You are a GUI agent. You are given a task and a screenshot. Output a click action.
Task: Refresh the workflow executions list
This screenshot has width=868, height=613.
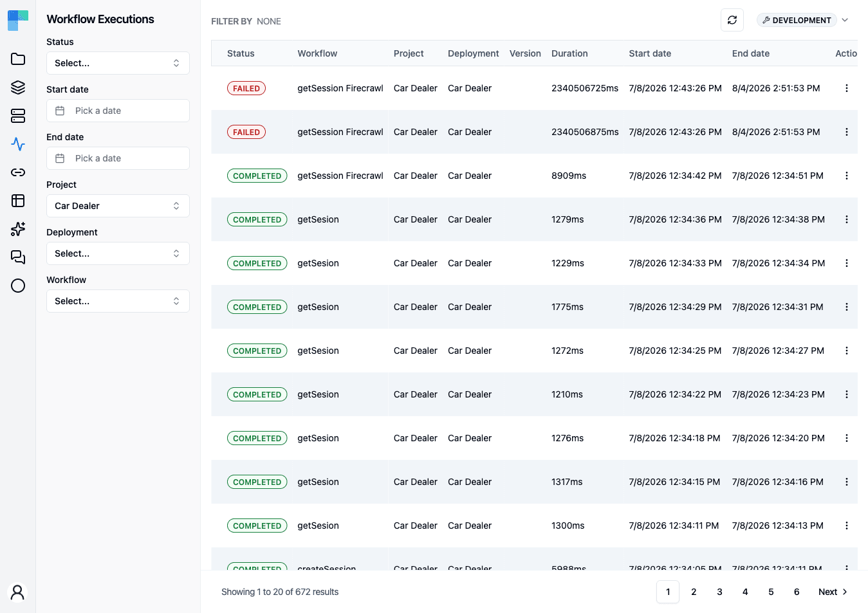pos(732,20)
